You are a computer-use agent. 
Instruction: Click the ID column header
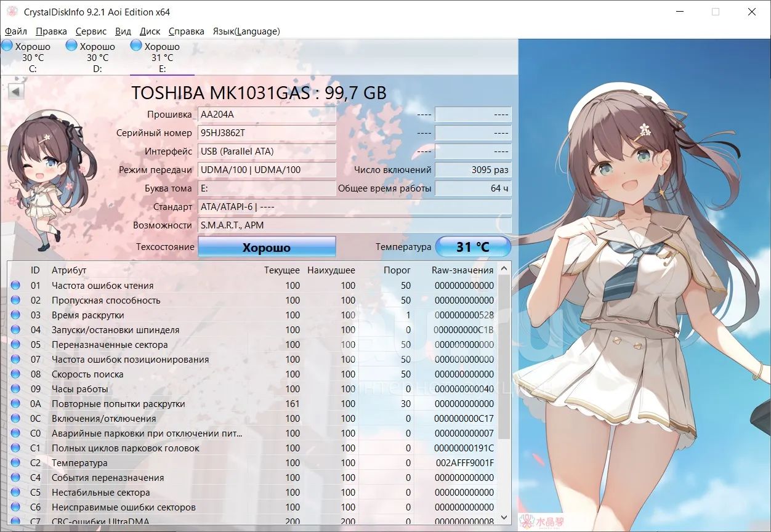[35, 270]
